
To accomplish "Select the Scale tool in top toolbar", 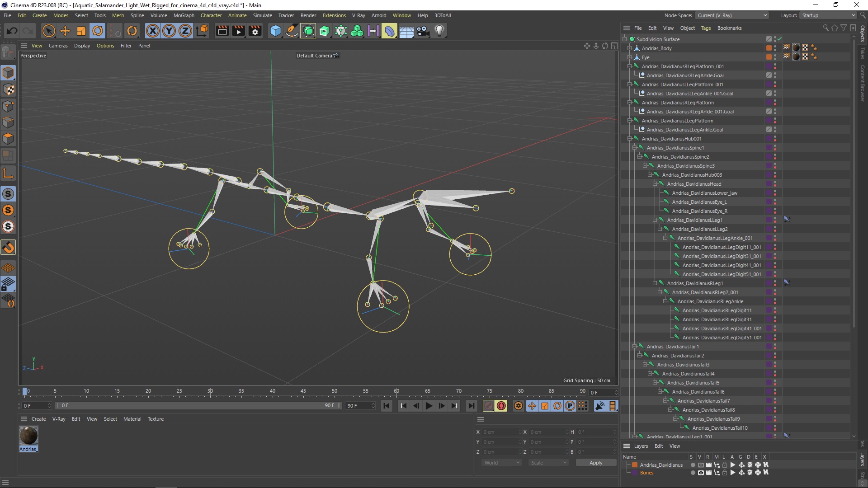I will [81, 31].
